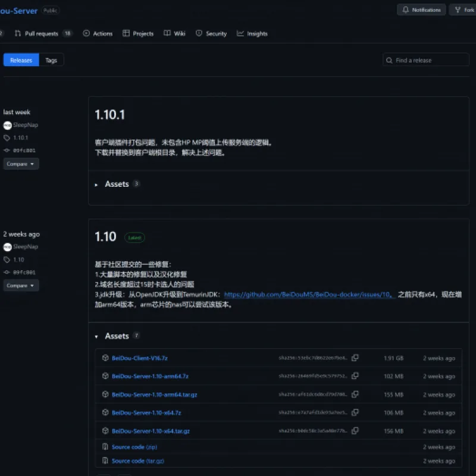Viewport: 476px width, 476px height.
Task: Collapse the Assets section of release 1.10
Action: pos(117,336)
